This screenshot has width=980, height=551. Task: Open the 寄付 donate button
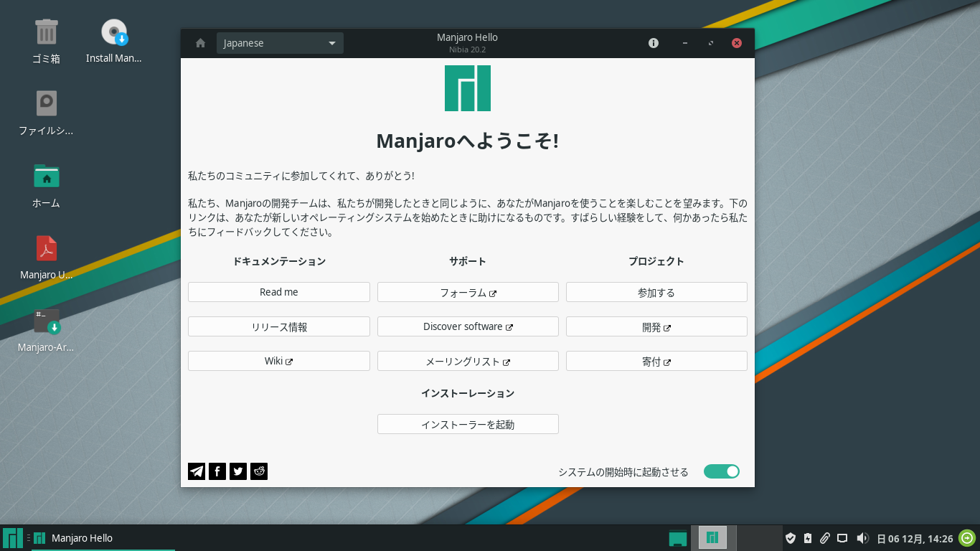pos(656,361)
